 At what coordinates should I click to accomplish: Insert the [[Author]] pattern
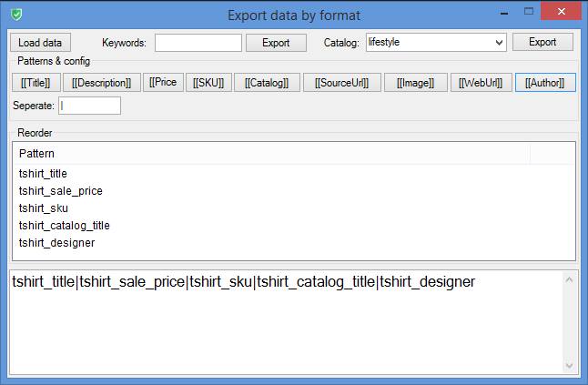545,83
